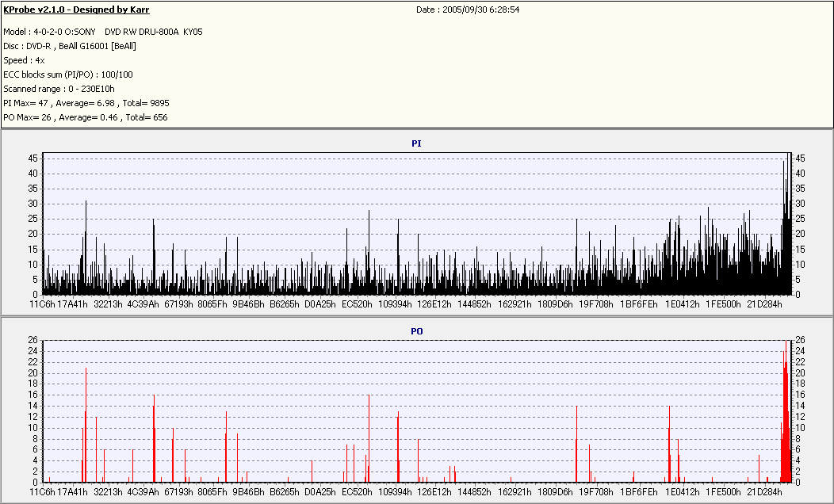Click the Model SONY DVD RW DRU-800A line
The image size is (834, 504).
click(102, 32)
